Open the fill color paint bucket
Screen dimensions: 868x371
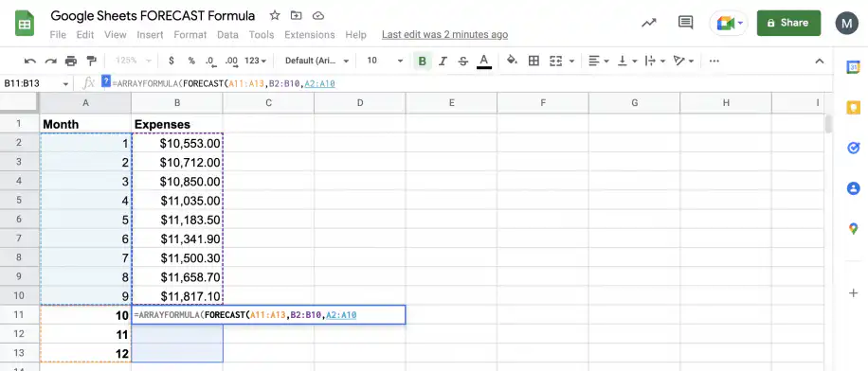(x=512, y=61)
